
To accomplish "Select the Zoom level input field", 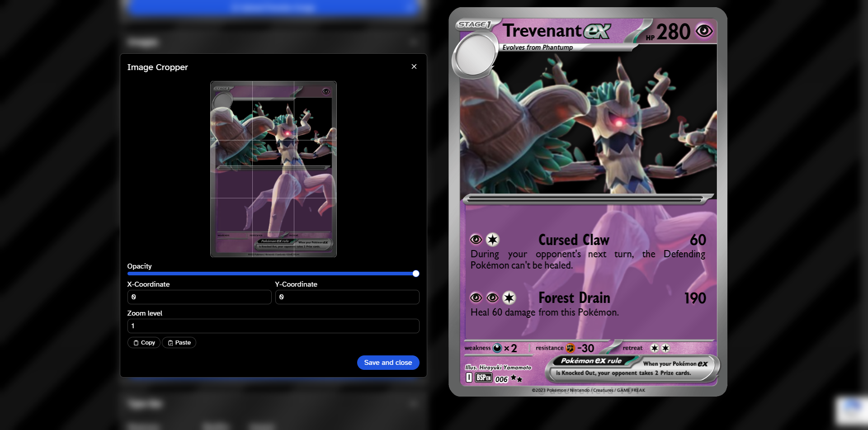I will point(273,326).
